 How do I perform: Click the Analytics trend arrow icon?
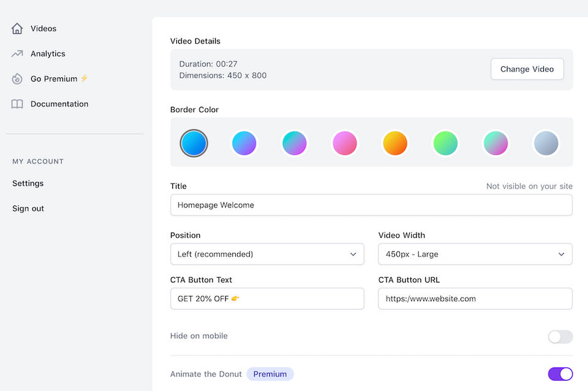[x=17, y=54]
